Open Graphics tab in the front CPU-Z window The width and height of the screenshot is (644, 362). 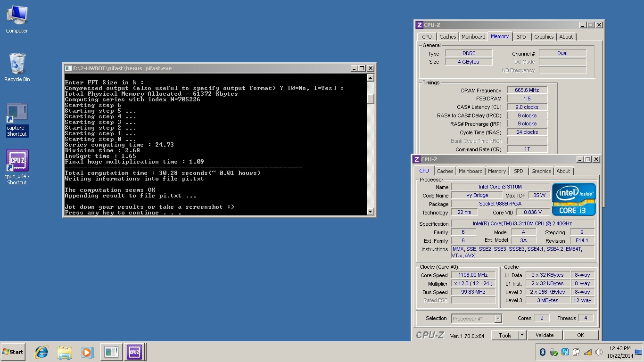541,171
